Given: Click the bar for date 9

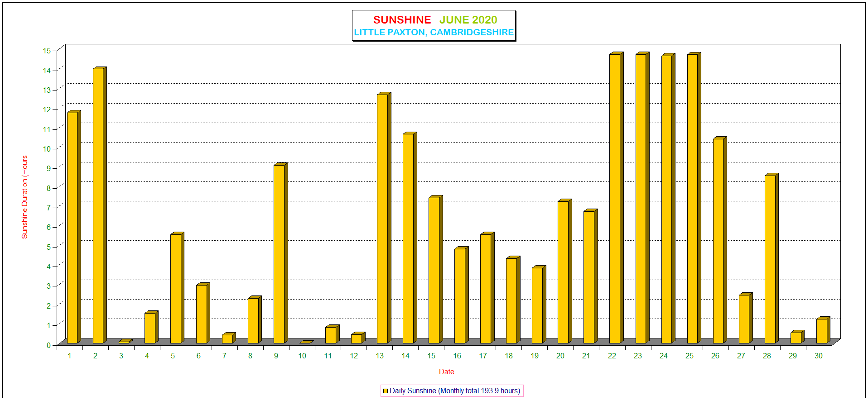Looking at the screenshot, I should 280,253.
